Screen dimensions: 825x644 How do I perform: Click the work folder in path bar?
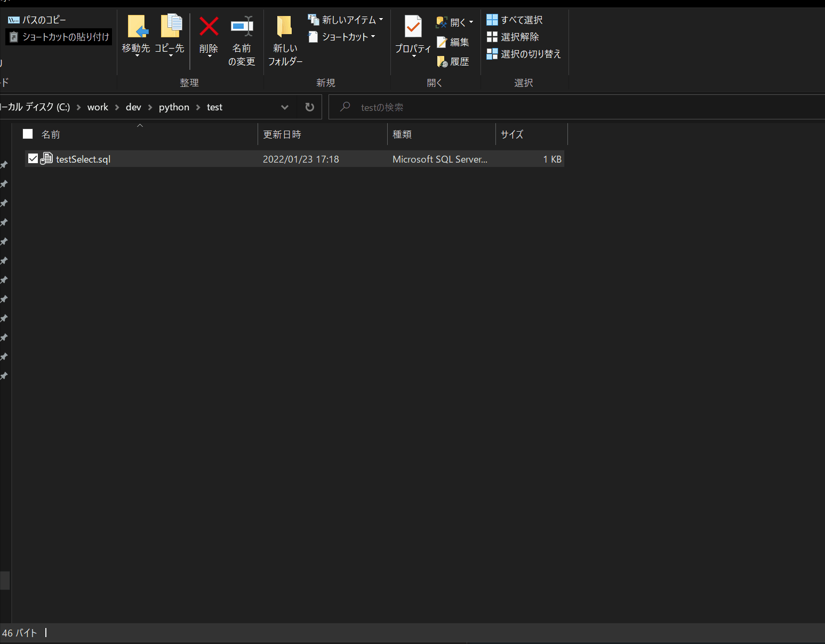(x=98, y=107)
